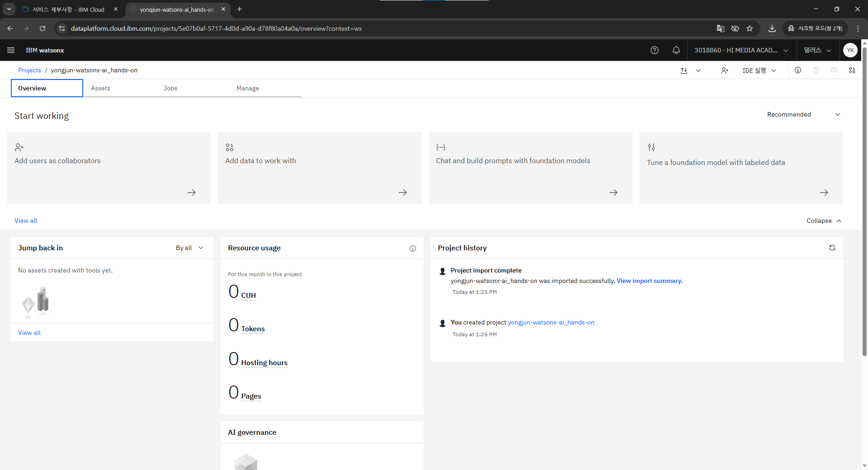Viewport: 868px width, 470px height.
Task: Open the View import summary link
Action: [650, 281]
